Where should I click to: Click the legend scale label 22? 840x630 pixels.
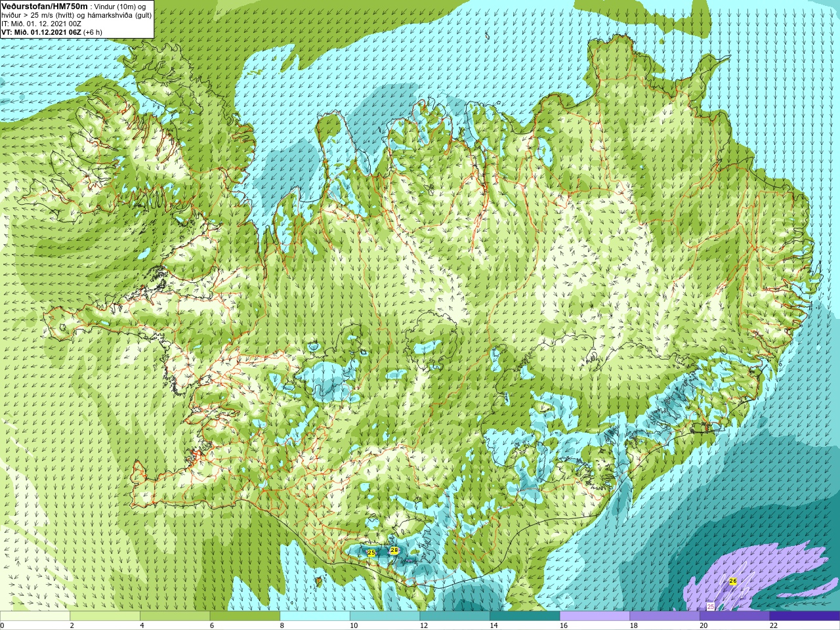(774, 625)
